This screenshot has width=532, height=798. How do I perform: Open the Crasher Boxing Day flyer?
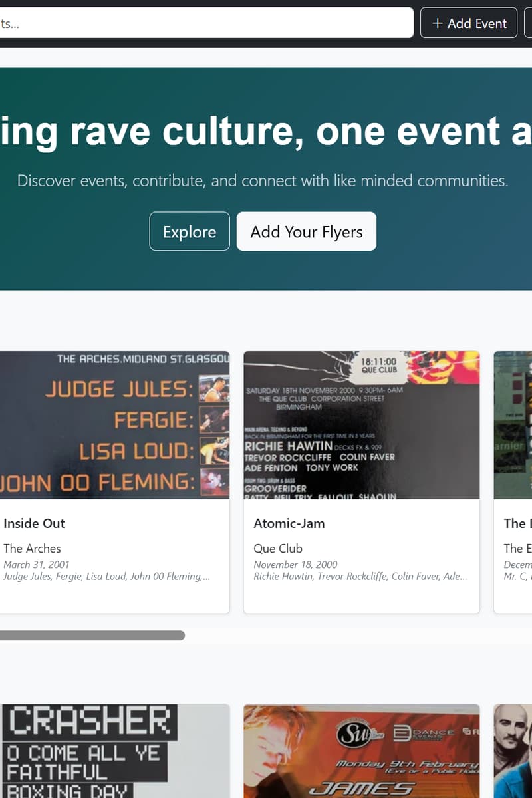(x=114, y=751)
